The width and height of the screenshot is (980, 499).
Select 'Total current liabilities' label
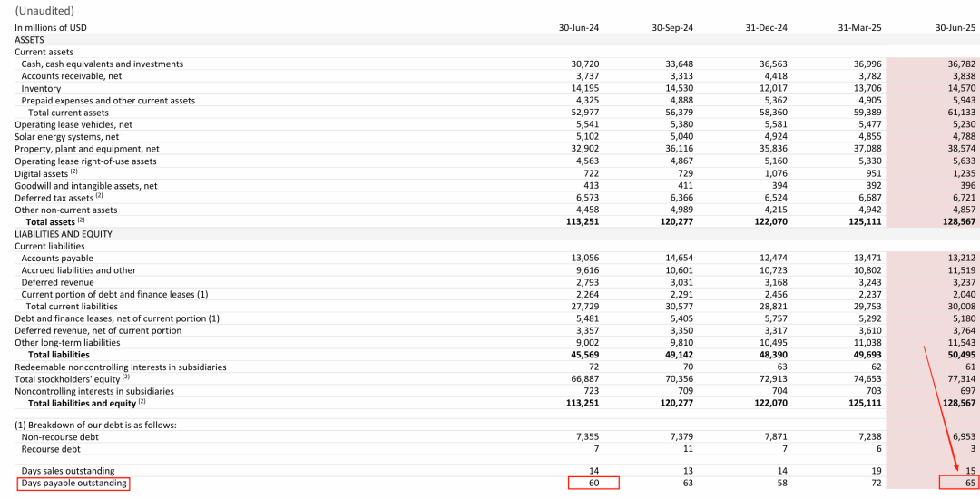coord(72,306)
